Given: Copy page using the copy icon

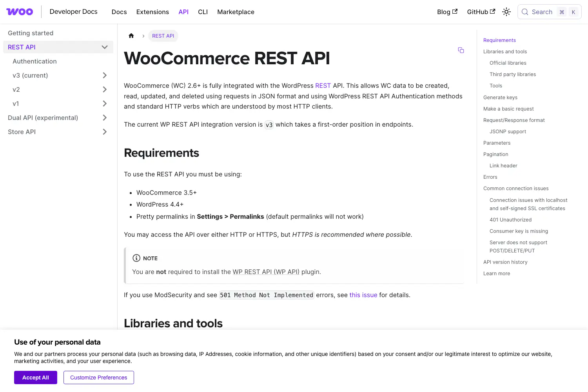Looking at the screenshot, I should pyautogui.click(x=461, y=50).
